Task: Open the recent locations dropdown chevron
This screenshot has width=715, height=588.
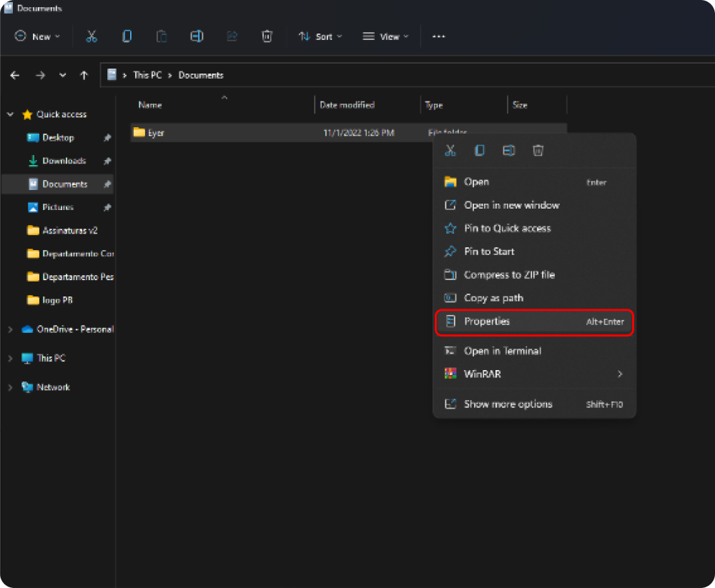Action: (x=62, y=75)
